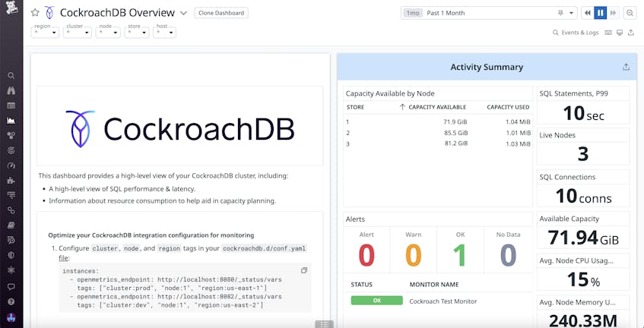Viewport: 644px width, 328px height.
Task: Open the binoculars watchdog icon in sidebar
Action: click(11, 90)
